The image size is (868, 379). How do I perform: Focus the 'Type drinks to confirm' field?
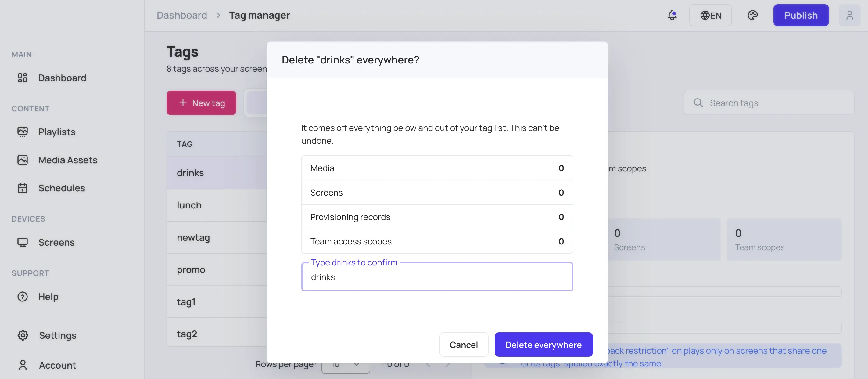pos(437,277)
